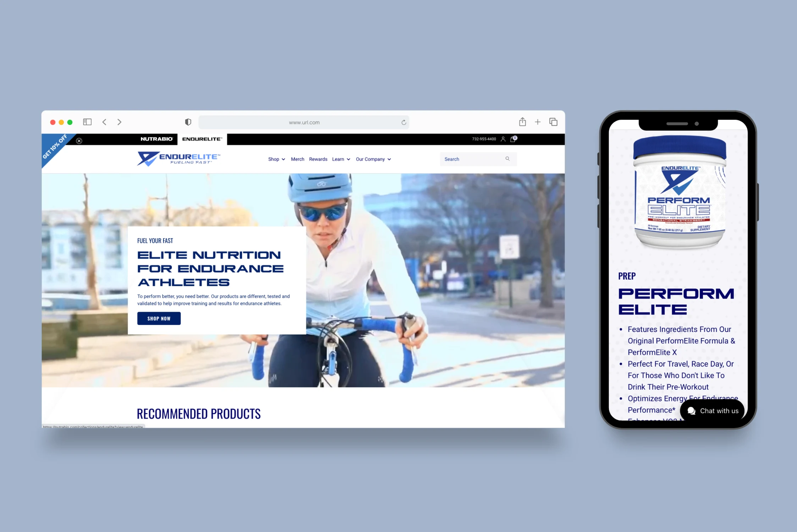Expand the Shop dropdown menu

point(276,159)
